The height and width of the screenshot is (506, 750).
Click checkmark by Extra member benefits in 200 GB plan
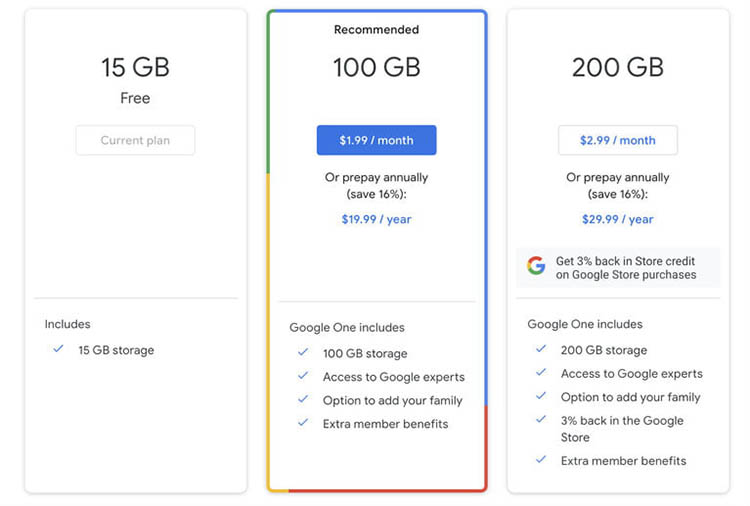[541, 460]
